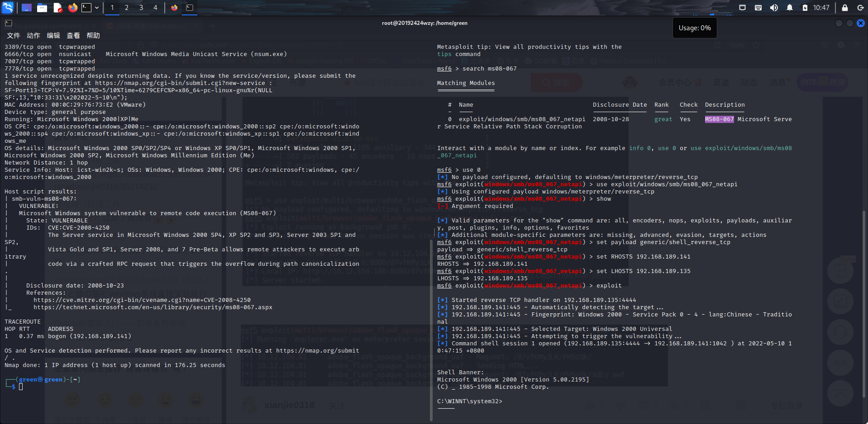Click the 'Check' column header
The height and width of the screenshot is (424, 868).
pos(689,105)
